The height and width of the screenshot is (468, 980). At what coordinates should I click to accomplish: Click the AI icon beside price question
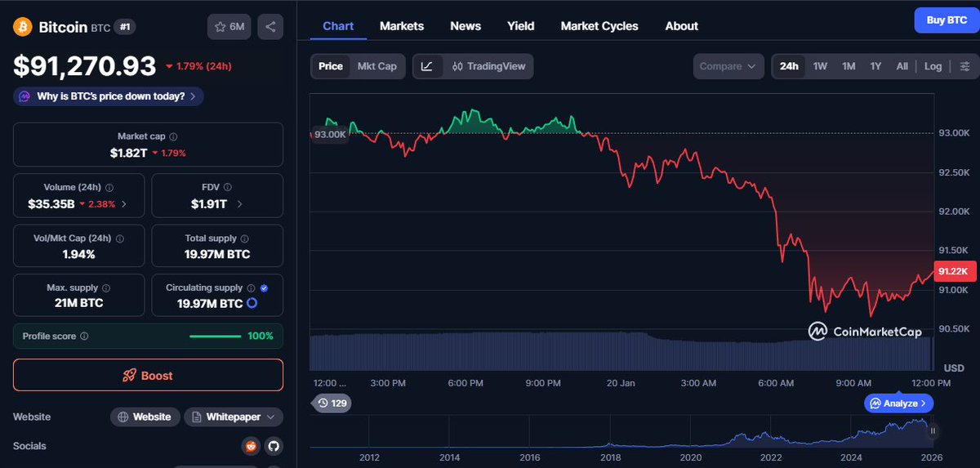[24, 96]
